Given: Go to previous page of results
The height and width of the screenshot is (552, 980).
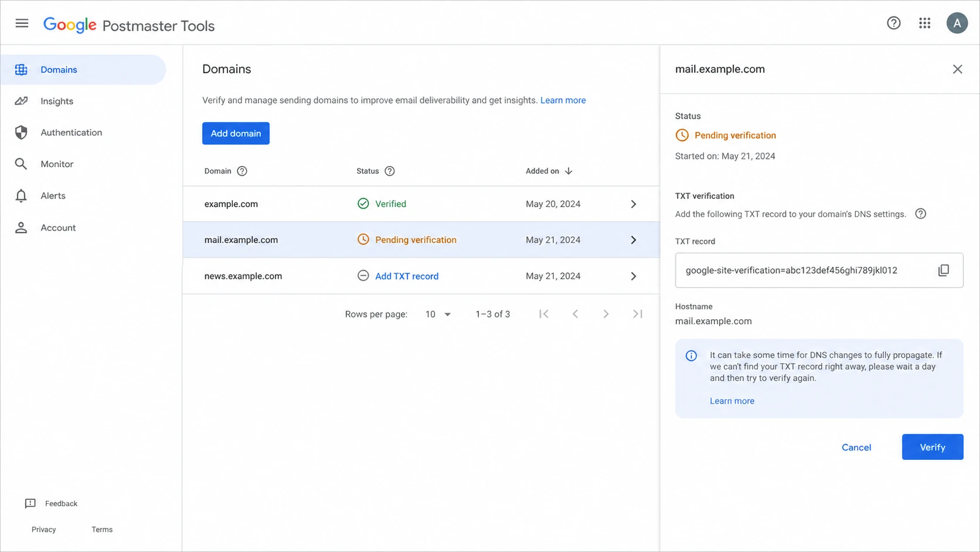Looking at the screenshot, I should click(x=575, y=314).
